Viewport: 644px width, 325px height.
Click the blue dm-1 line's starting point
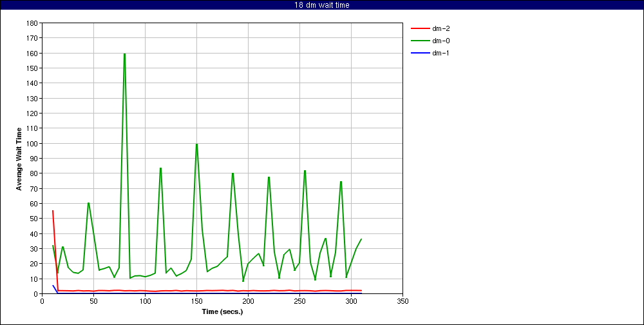tap(53, 285)
